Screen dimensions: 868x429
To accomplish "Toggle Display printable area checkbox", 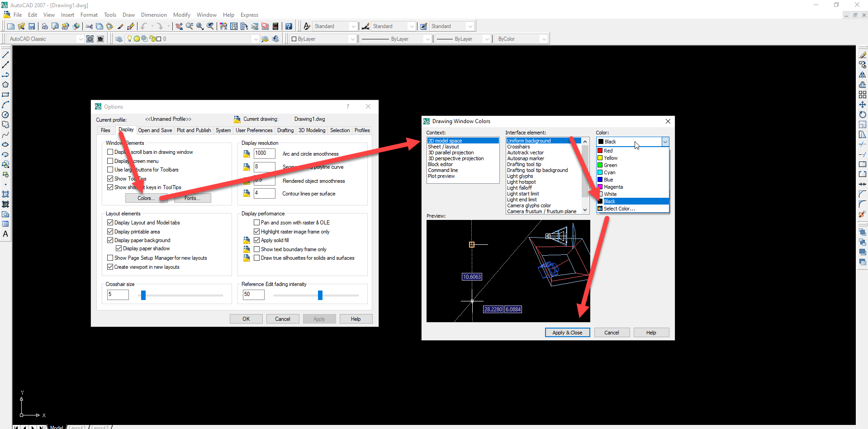I will tap(110, 232).
